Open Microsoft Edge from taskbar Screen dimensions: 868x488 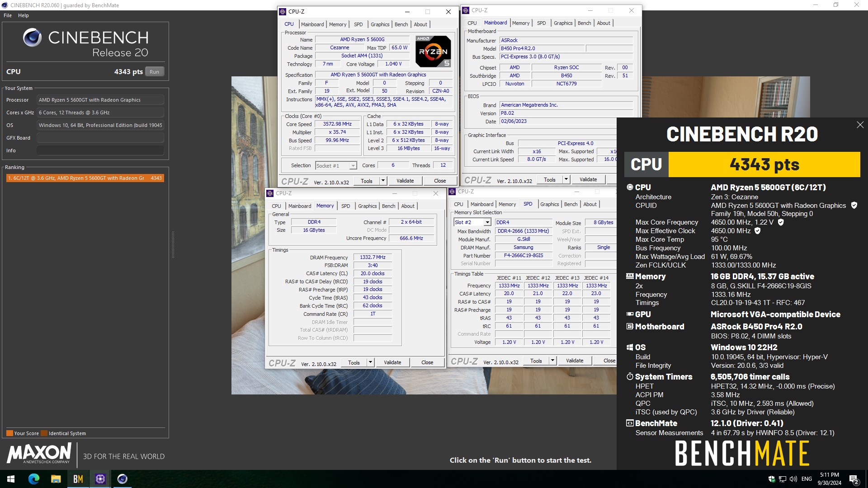click(33, 479)
